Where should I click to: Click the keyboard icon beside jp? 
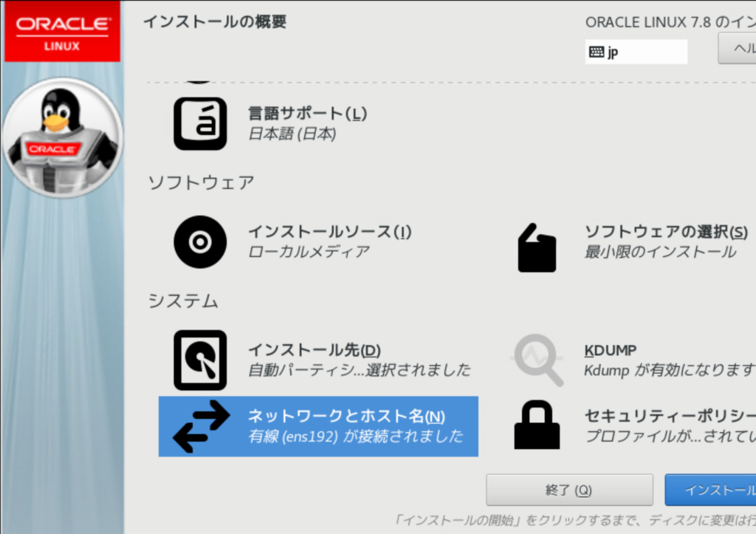[x=597, y=52]
